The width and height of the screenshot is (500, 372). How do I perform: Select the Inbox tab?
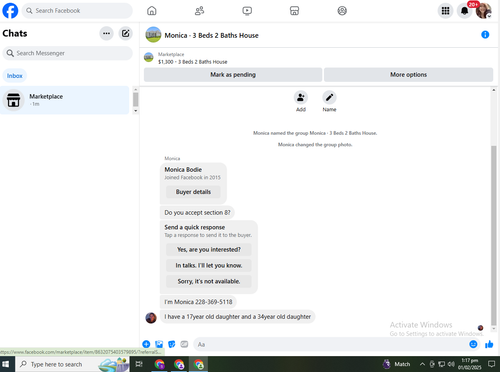tap(15, 76)
